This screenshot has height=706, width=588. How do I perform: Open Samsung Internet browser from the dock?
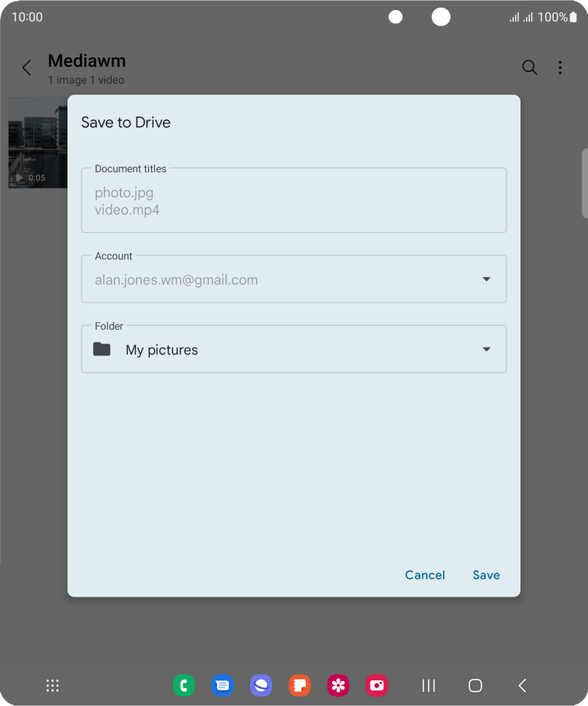coord(261,686)
